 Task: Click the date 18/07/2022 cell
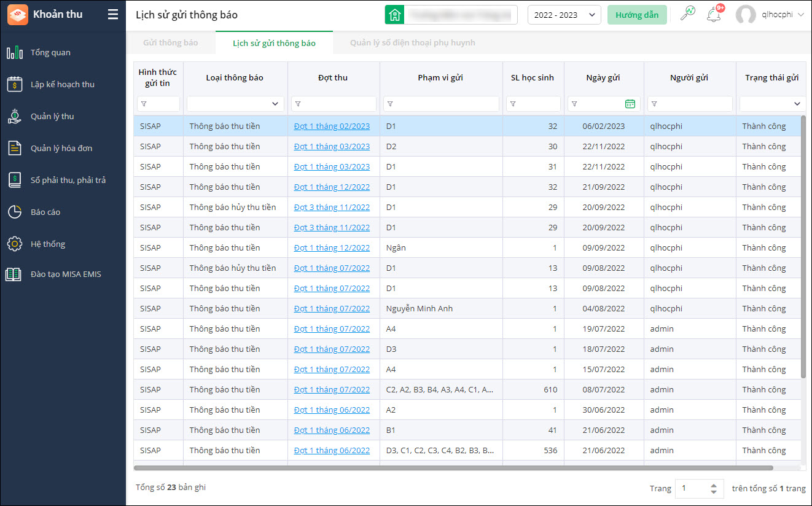(x=604, y=349)
